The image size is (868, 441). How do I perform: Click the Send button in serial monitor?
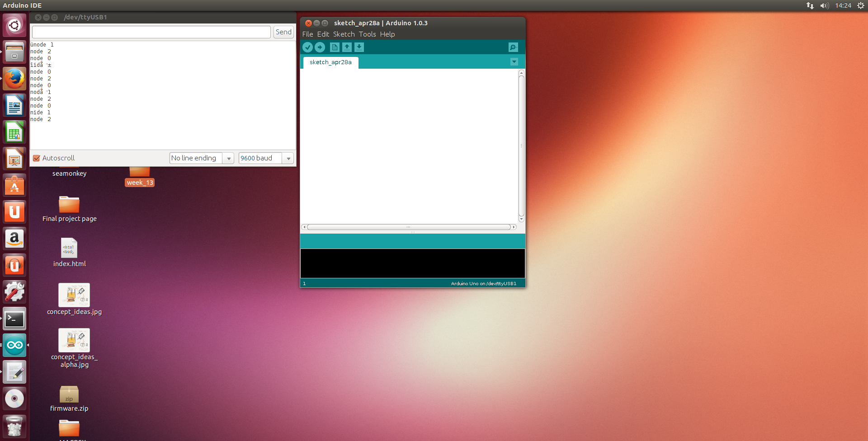click(283, 32)
